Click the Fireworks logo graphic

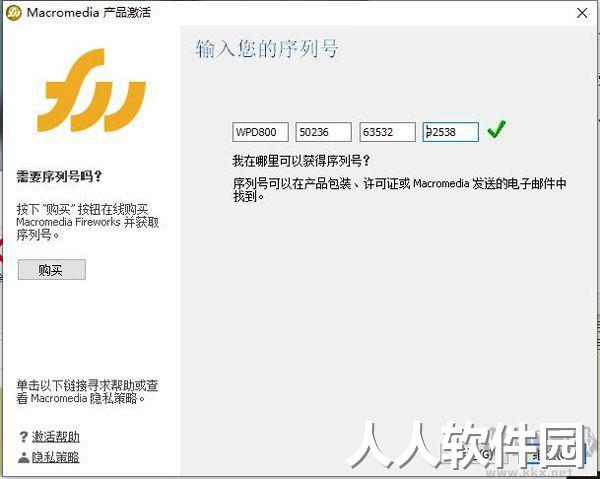pos(92,90)
